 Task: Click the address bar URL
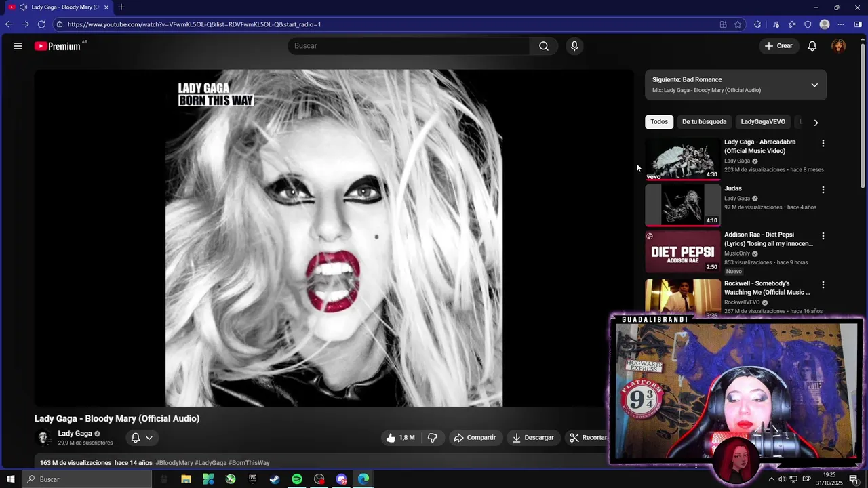(194, 24)
